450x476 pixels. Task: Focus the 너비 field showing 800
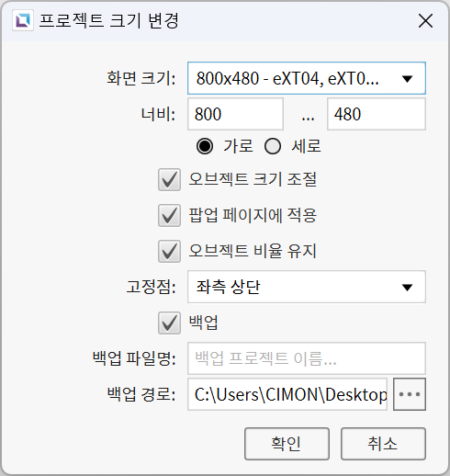pyautogui.click(x=235, y=114)
